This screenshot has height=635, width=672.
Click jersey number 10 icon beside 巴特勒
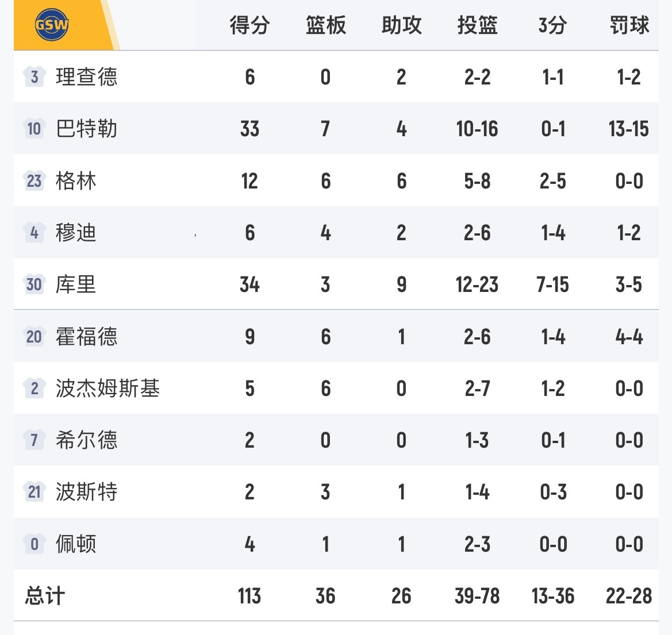34,128
